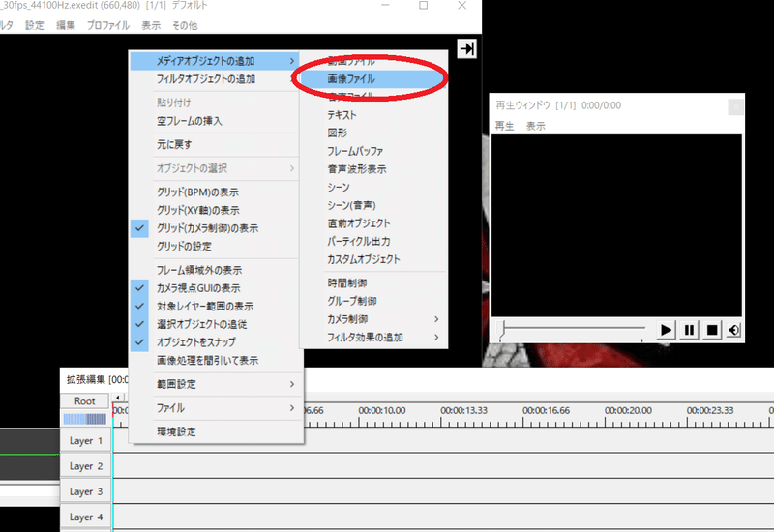Select シーン(音声) entry
This screenshot has height=532, width=774.
(373, 205)
